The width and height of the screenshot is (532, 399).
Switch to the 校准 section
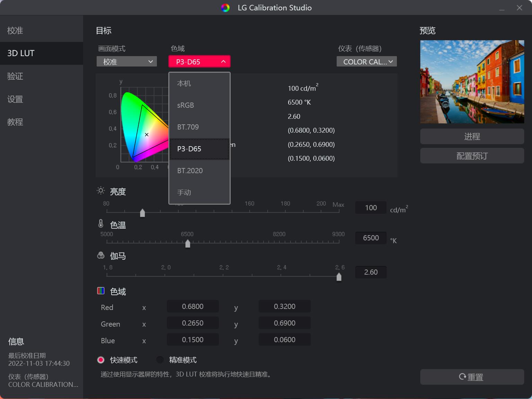[15, 30]
